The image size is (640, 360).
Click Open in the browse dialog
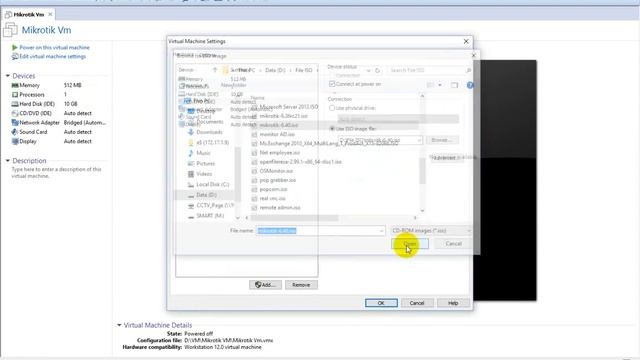coord(410,244)
